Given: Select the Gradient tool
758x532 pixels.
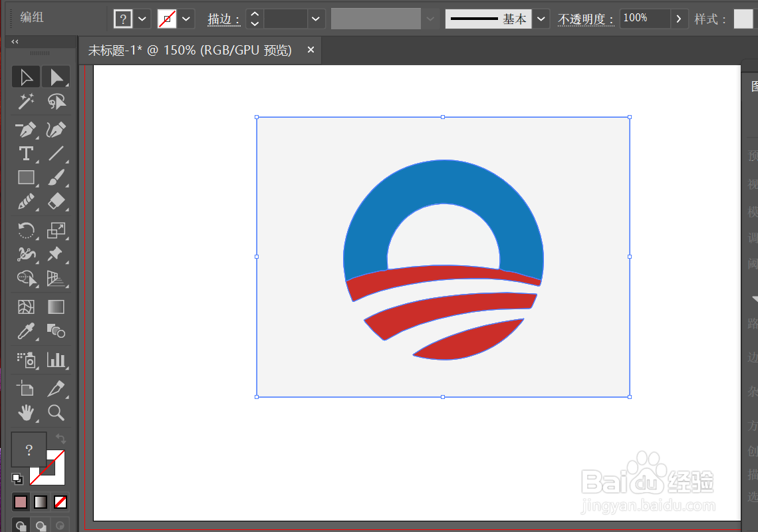Looking at the screenshot, I should 56,307.
